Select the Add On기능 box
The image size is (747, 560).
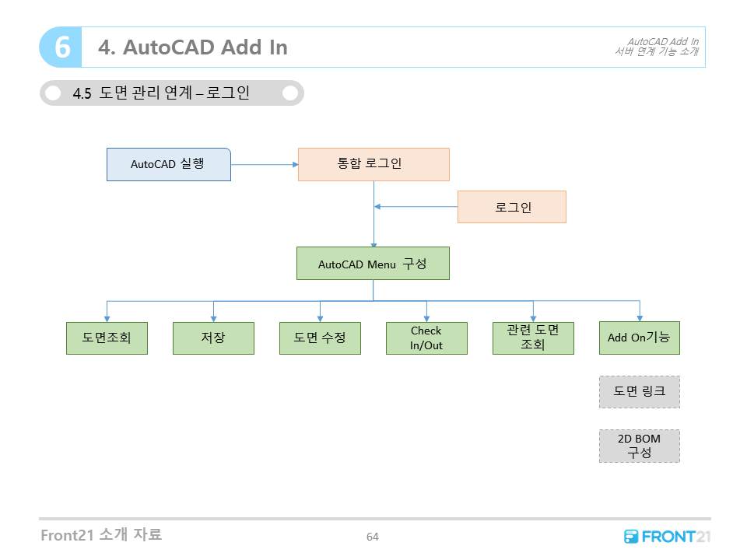pyautogui.click(x=639, y=338)
